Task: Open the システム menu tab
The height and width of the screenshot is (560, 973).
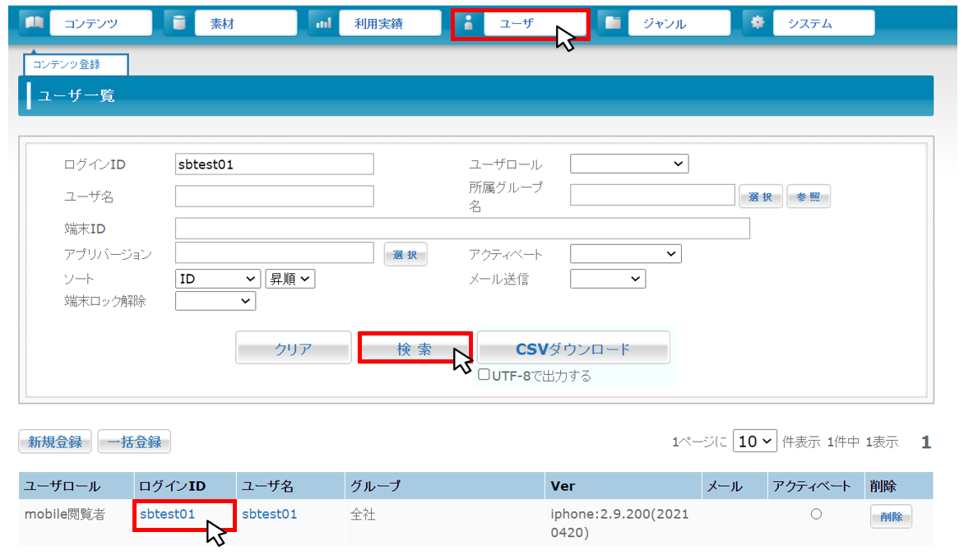Action: [823, 24]
